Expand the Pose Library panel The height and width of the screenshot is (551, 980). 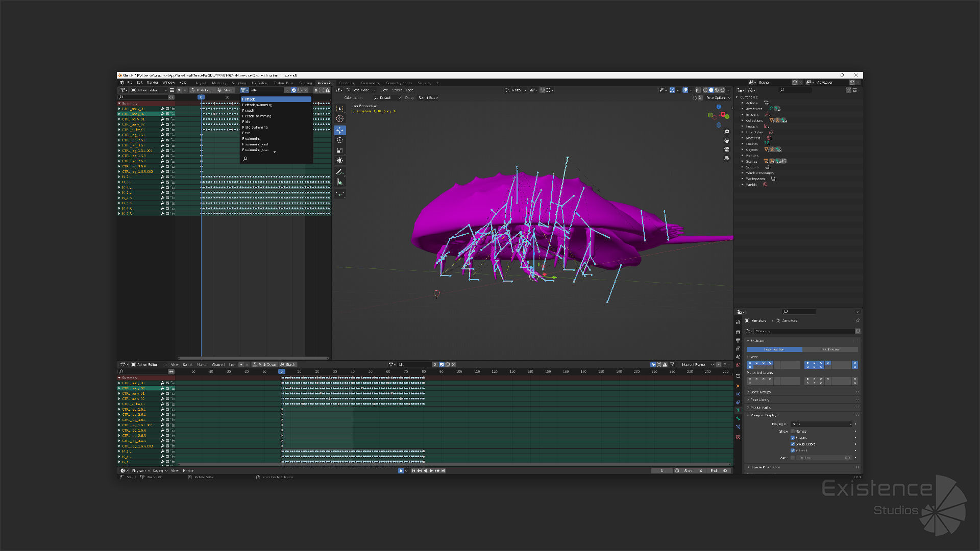[803, 400]
